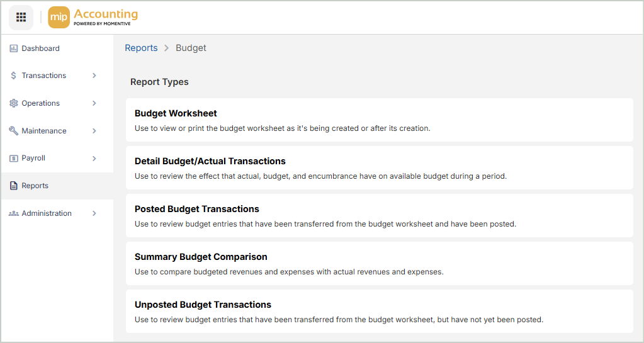Open Detail Budget/Actual Transactions report
The width and height of the screenshot is (644, 343).
(210, 162)
